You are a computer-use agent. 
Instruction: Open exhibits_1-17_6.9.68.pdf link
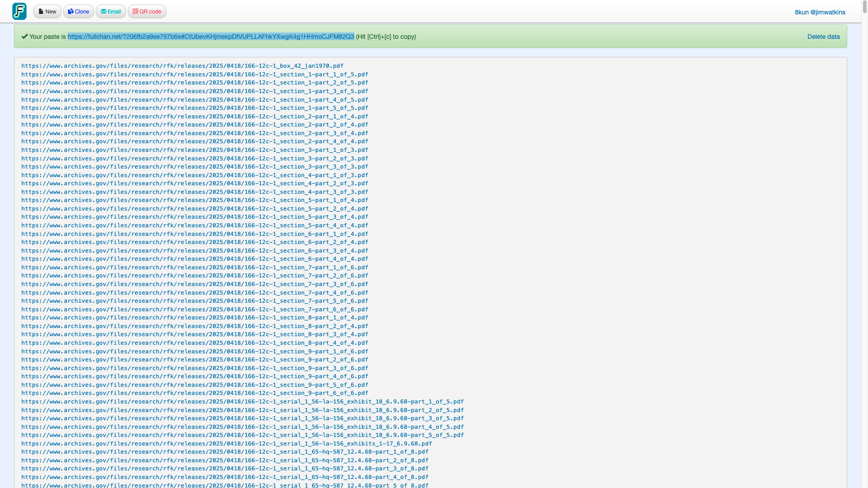click(x=226, y=444)
